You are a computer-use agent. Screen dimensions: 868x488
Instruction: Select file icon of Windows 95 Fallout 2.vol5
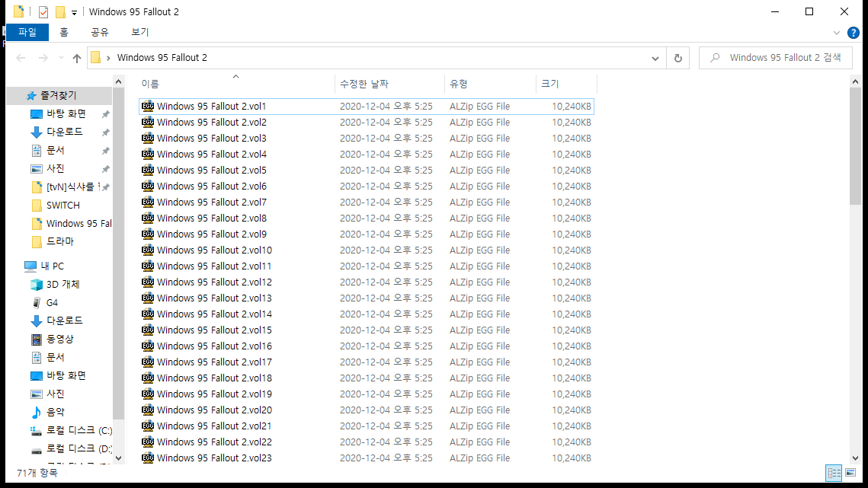[x=148, y=171]
